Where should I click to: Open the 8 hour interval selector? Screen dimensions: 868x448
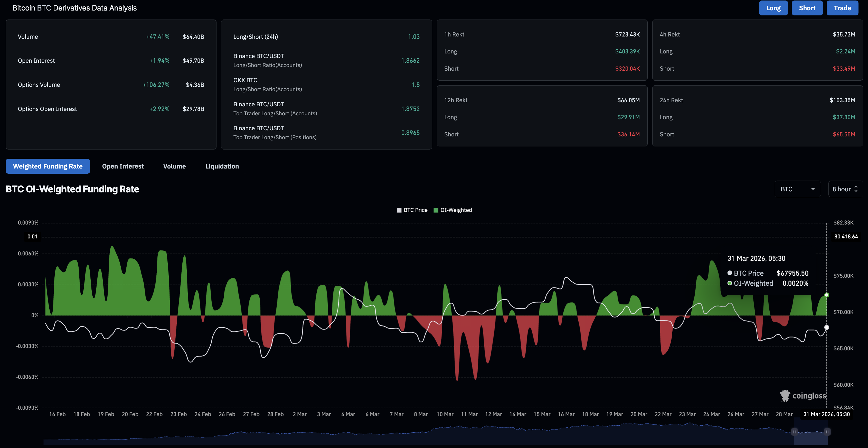tap(845, 189)
